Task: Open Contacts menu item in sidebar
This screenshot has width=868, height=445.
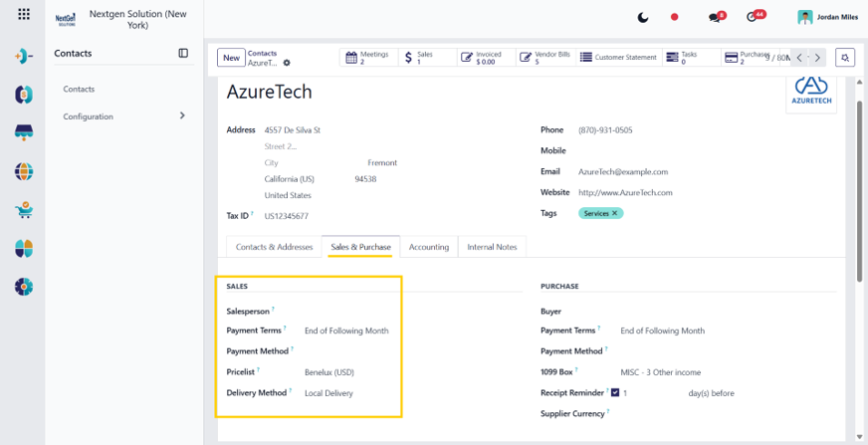Action: [x=79, y=89]
